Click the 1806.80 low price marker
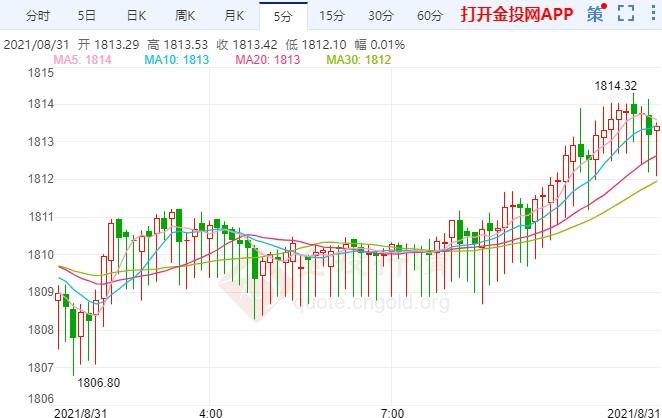Screen dimensions: 662x418 [x=99, y=383]
